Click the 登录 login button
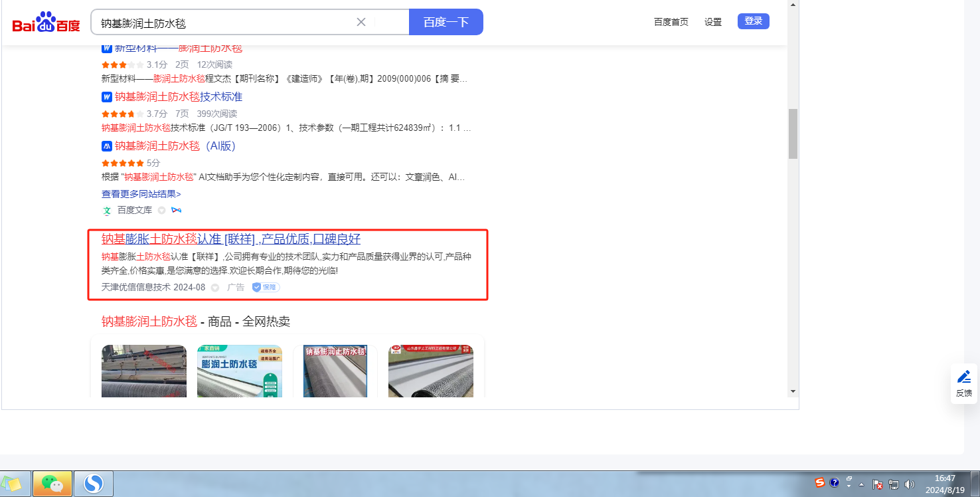 pos(754,21)
